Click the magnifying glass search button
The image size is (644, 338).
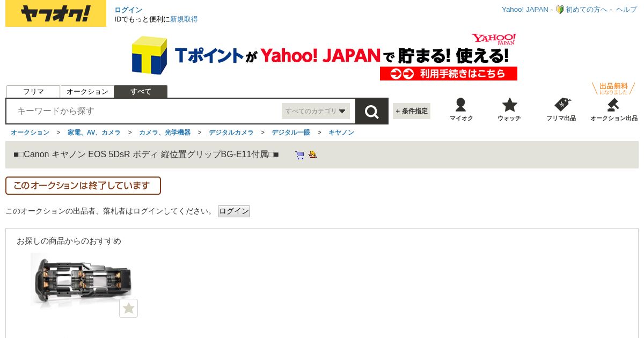(372, 111)
